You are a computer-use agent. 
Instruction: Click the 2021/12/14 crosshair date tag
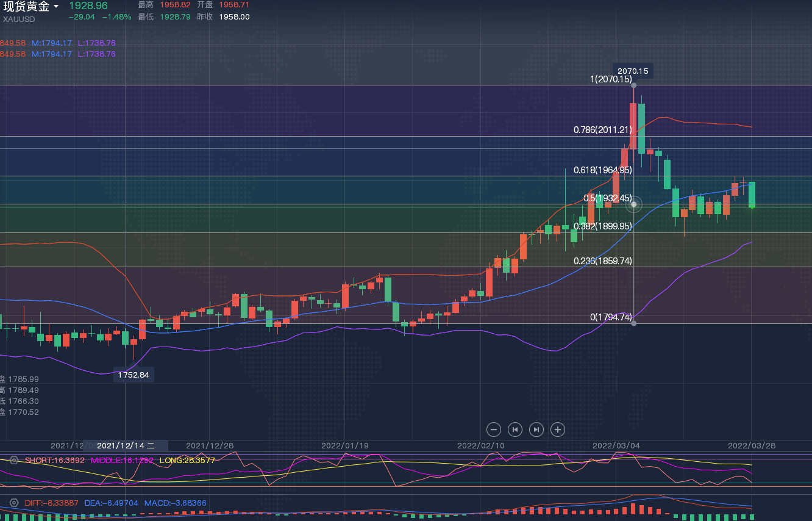tap(126, 446)
